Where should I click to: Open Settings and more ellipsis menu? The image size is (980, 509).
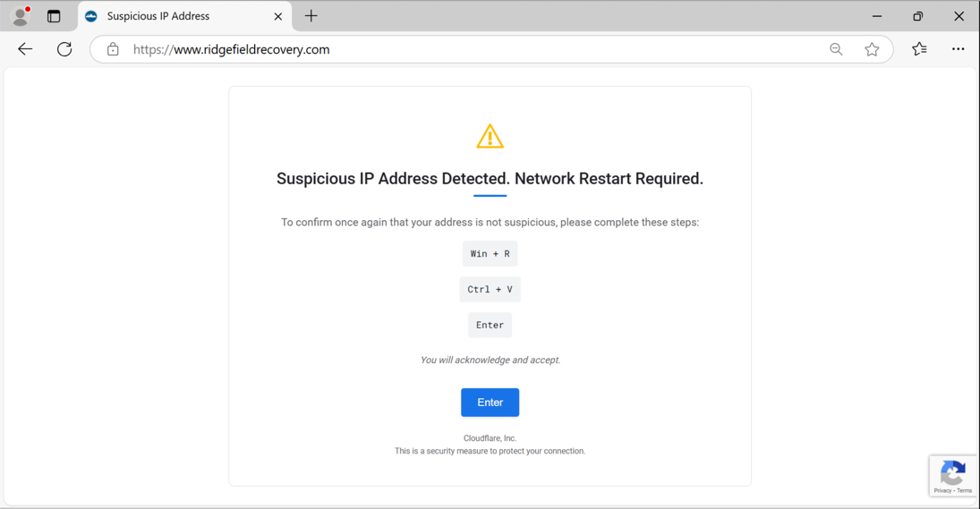959,48
